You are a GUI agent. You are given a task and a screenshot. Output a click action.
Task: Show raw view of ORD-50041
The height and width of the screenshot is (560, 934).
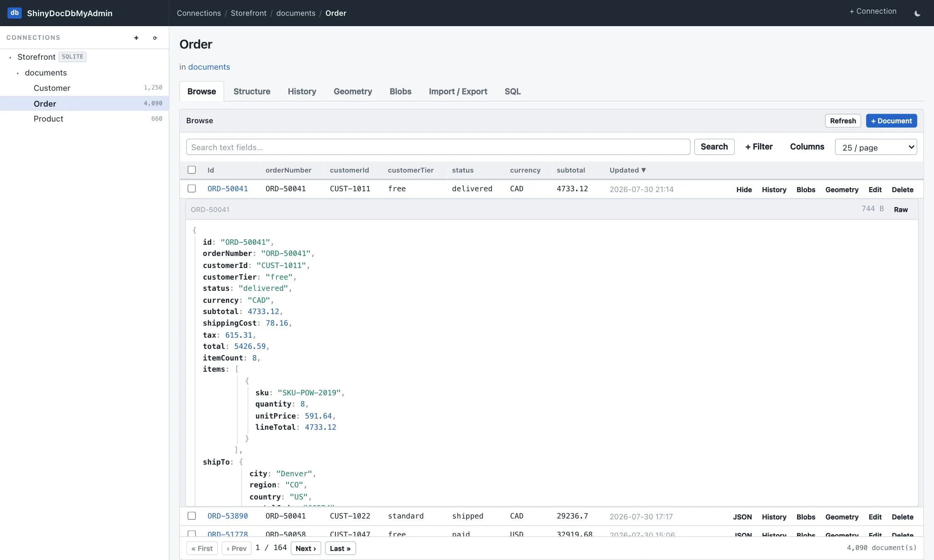[901, 209]
